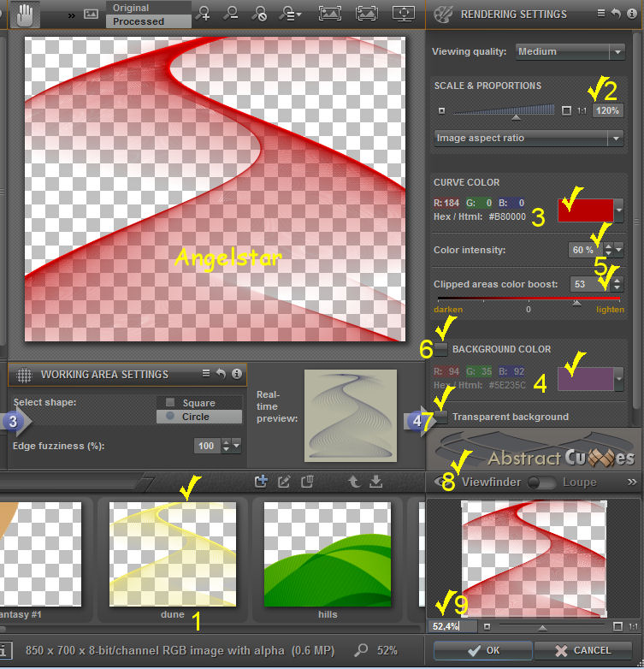Toggle Viewfinder to Loupe switch
This screenshot has width=644, height=669.
541,483
